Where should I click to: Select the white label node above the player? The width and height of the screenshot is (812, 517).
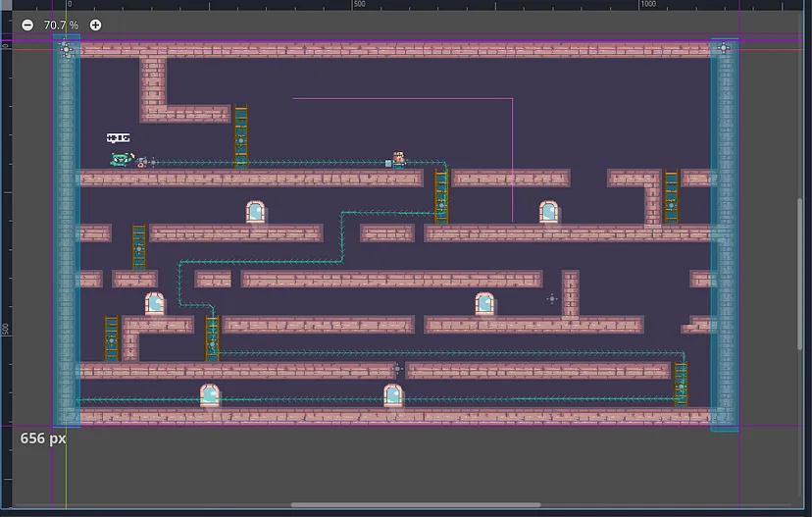(118, 137)
